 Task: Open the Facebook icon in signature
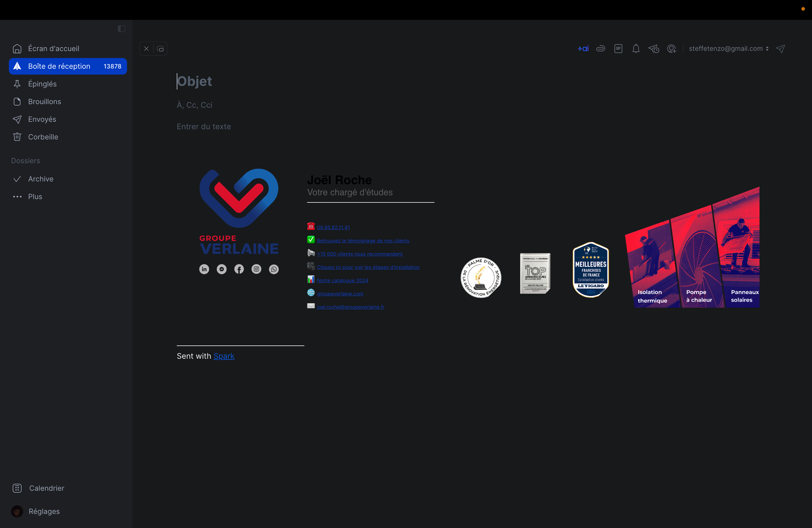[x=239, y=269]
